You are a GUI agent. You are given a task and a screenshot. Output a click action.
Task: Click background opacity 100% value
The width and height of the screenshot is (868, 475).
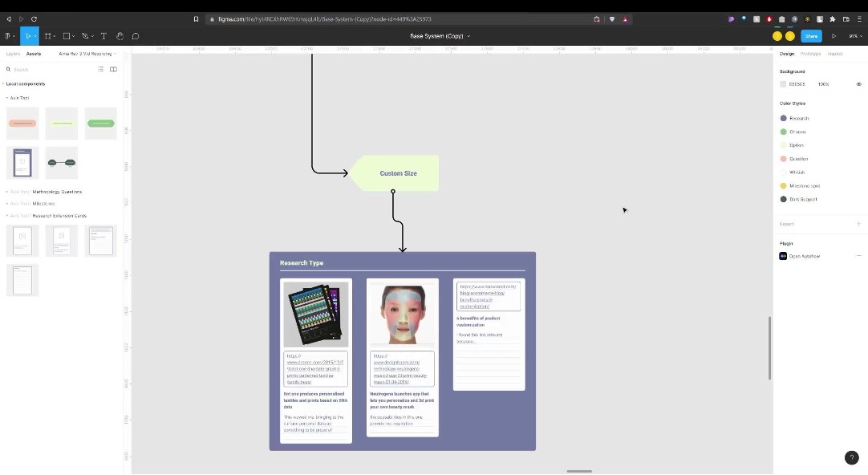coord(823,84)
